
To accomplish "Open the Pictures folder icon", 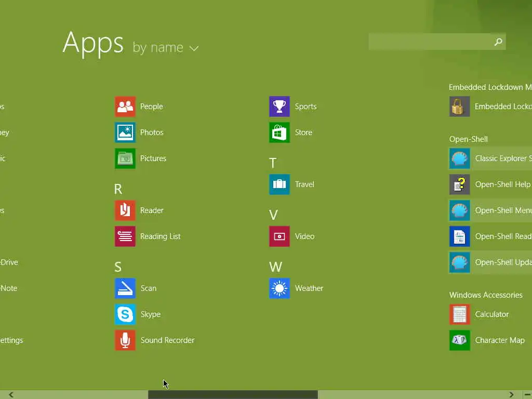I will pos(125,158).
